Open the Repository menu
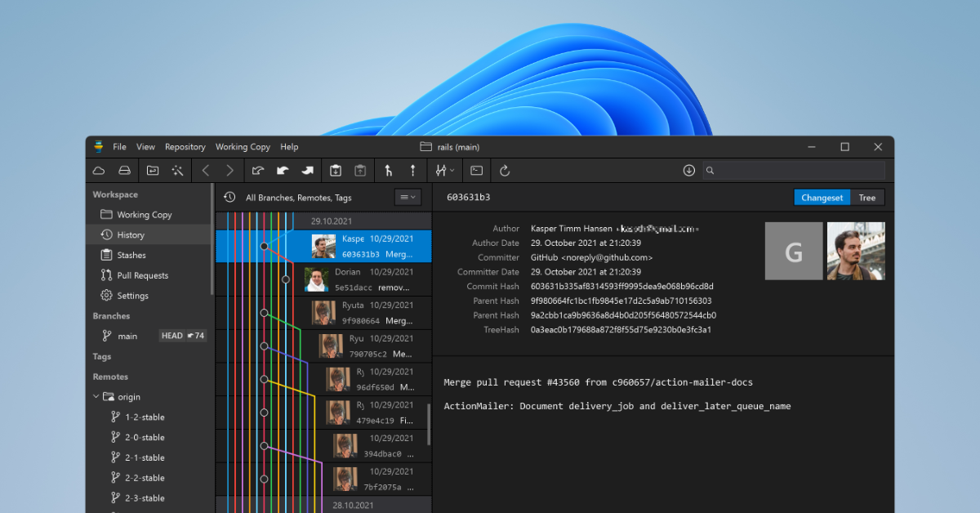980x513 pixels. [185, 147]
